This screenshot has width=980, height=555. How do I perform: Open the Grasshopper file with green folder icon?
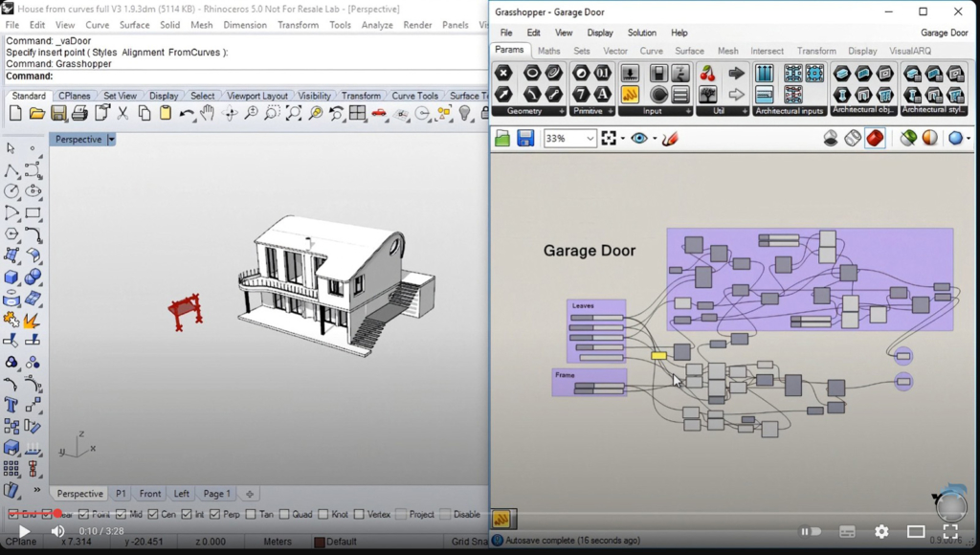click(x=502, y=139)
